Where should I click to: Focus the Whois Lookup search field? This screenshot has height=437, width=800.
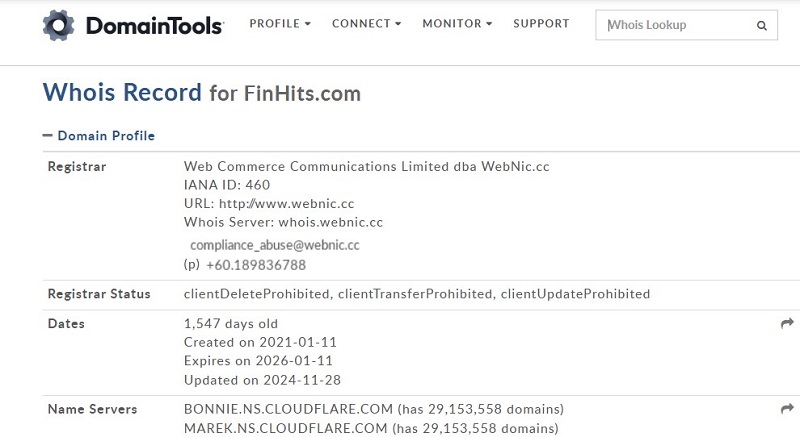pyautogui.click(x=686, y=25)
